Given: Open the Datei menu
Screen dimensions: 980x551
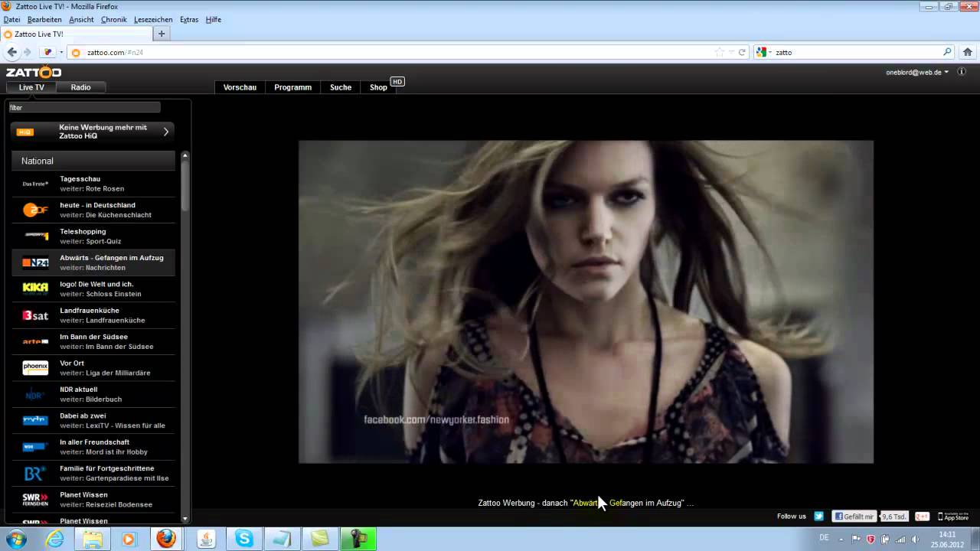Looking at the screenshot, I should 11,19.
